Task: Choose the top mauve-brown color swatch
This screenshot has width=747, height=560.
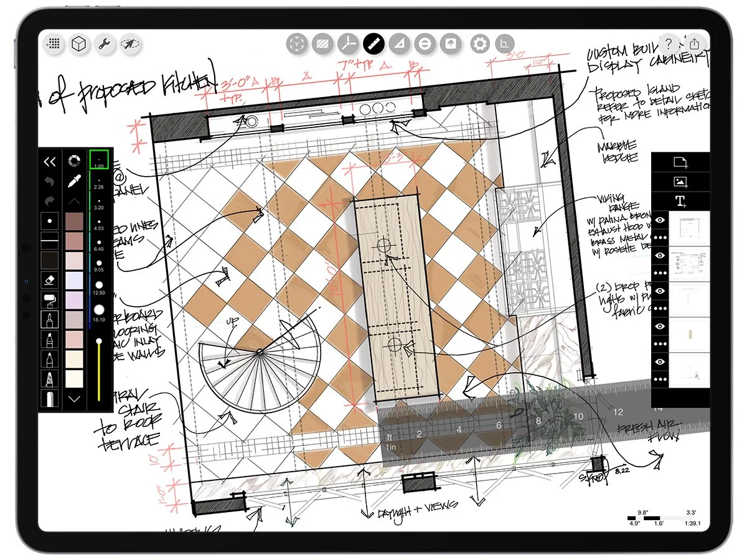Action: [74, 221]
